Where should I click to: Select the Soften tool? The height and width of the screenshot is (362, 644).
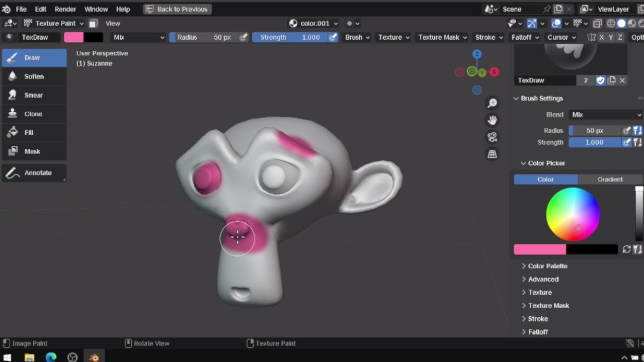34,76
